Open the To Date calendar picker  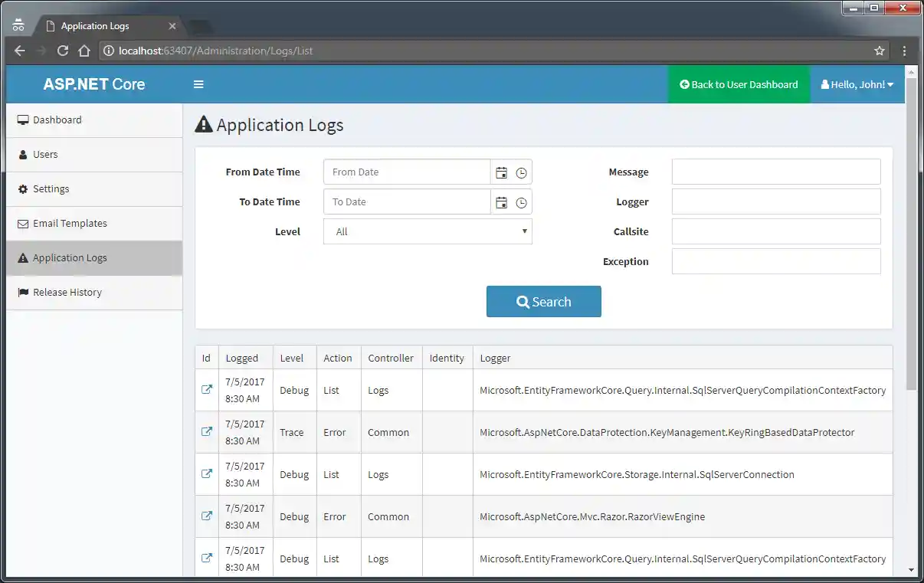[x=502, y=201]
